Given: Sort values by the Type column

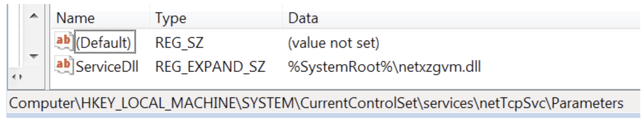Looking at the screenshot, I should coord(216,18).
